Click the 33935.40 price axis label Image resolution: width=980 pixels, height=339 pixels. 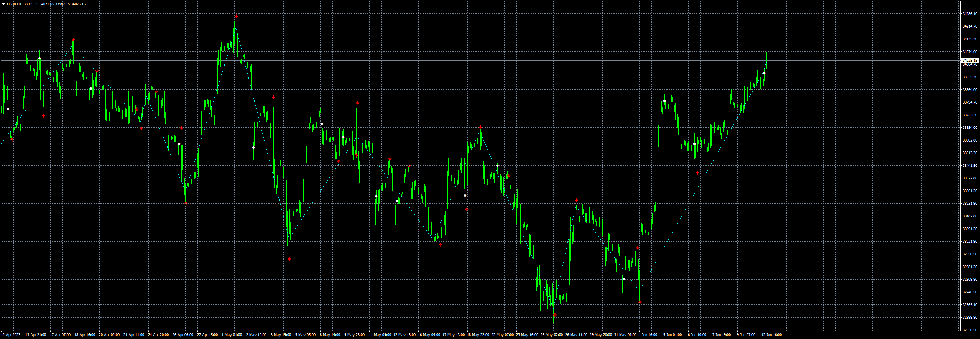coord(970,77)
